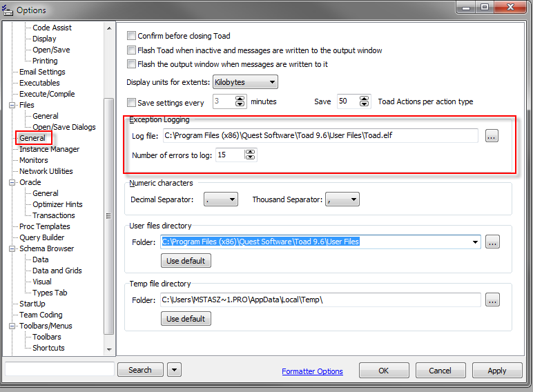Click the tree scrollbar up arrow
Screen dimensions: 533x392
(x=109, y=28)
